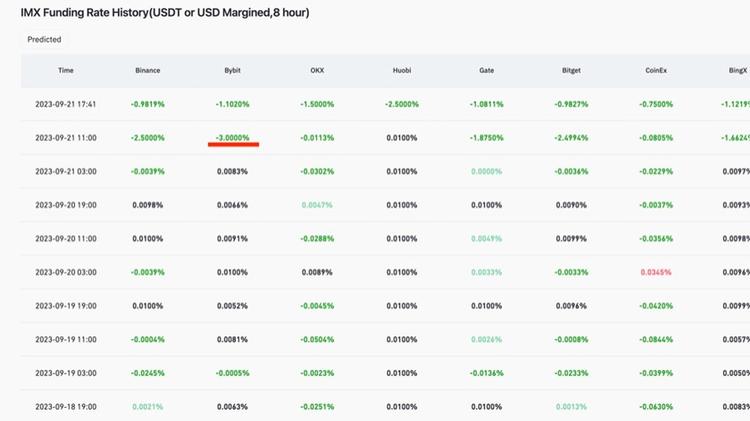Select the Predicted tab
750x421 pixels.
(44, 39)
